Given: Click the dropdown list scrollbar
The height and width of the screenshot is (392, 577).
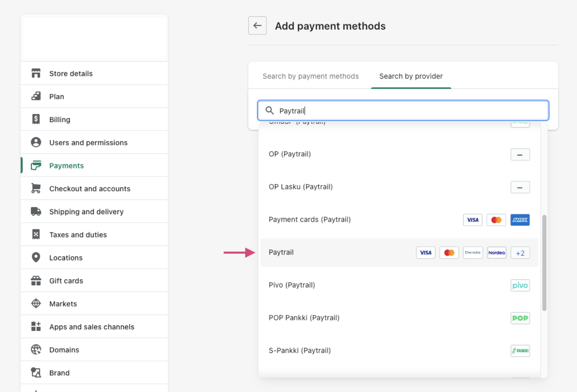Looking at the screenshot, I should (544, 263).
